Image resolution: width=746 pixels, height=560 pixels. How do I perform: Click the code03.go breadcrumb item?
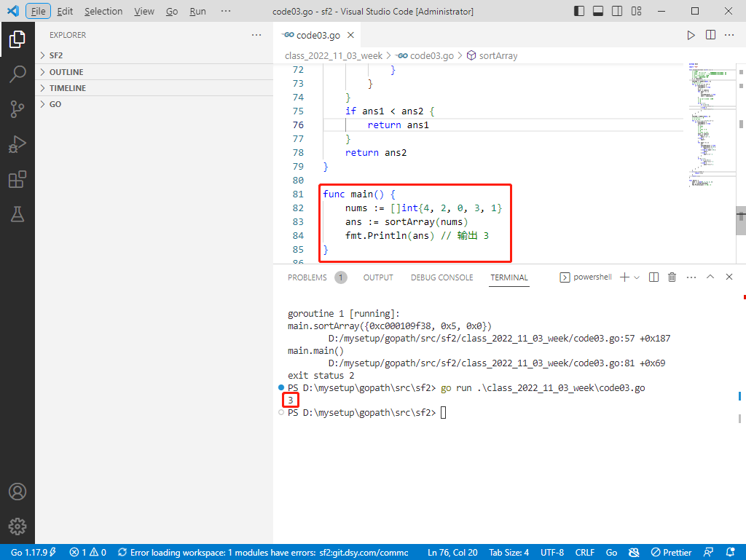point(426,55)
